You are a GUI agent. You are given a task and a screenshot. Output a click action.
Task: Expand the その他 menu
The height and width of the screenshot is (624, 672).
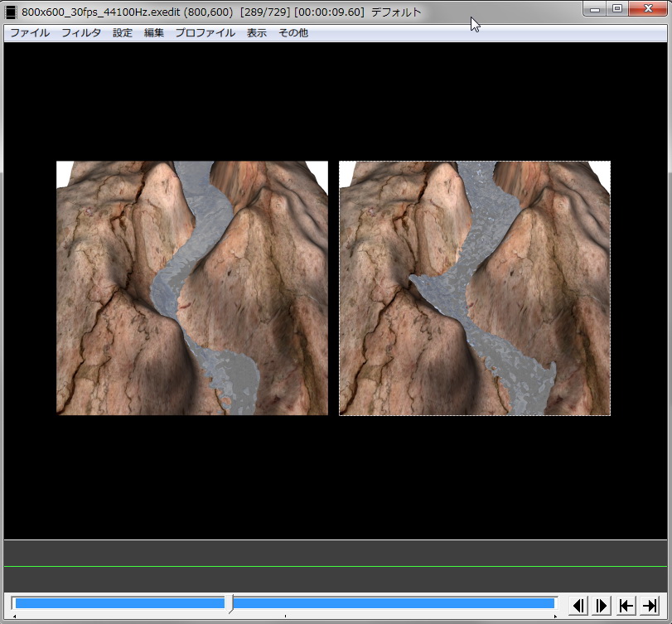(293, 33)
